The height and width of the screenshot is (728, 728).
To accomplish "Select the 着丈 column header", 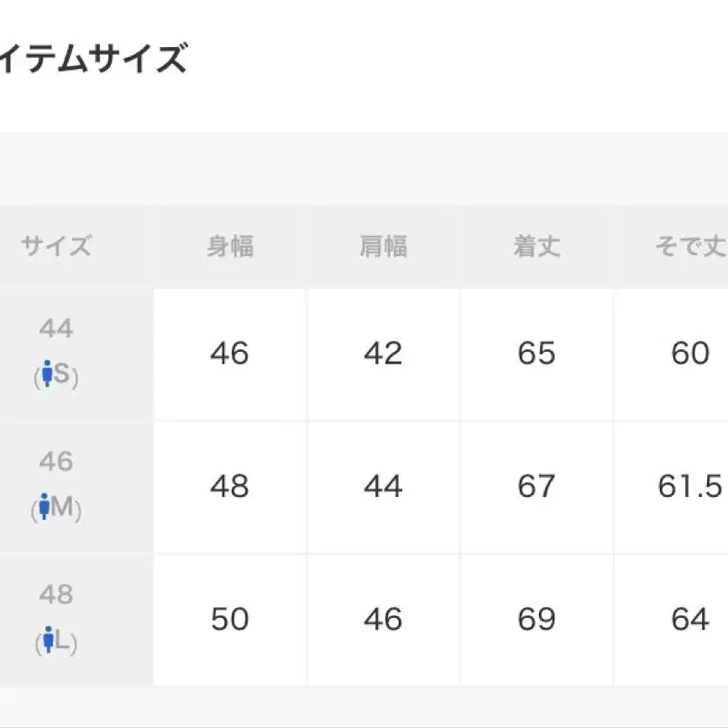I will [537, 247].
